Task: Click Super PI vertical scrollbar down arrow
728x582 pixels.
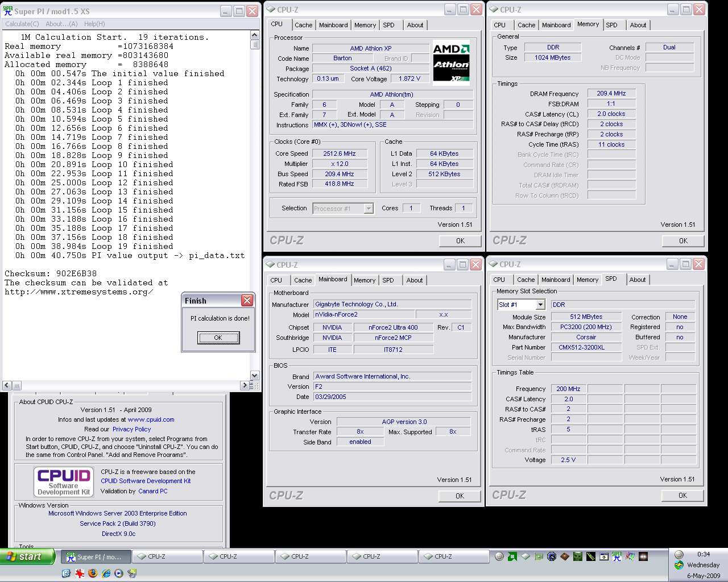Action: [x=255, y=375]
